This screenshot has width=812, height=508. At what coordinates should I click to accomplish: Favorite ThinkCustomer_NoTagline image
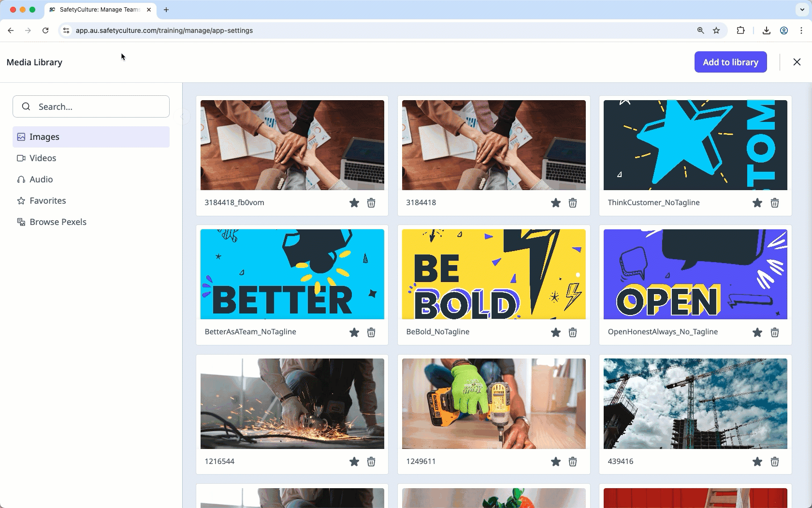coord(757,203)
